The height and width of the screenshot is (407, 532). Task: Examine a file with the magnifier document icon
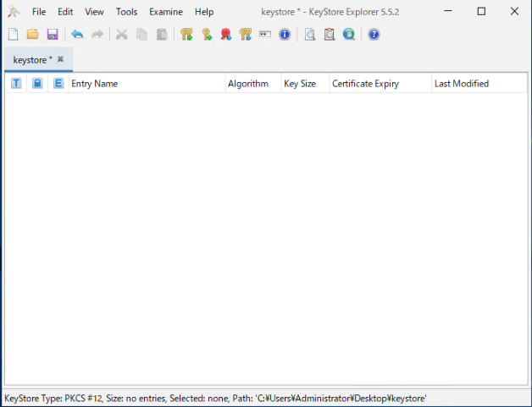tap(310, 34)
